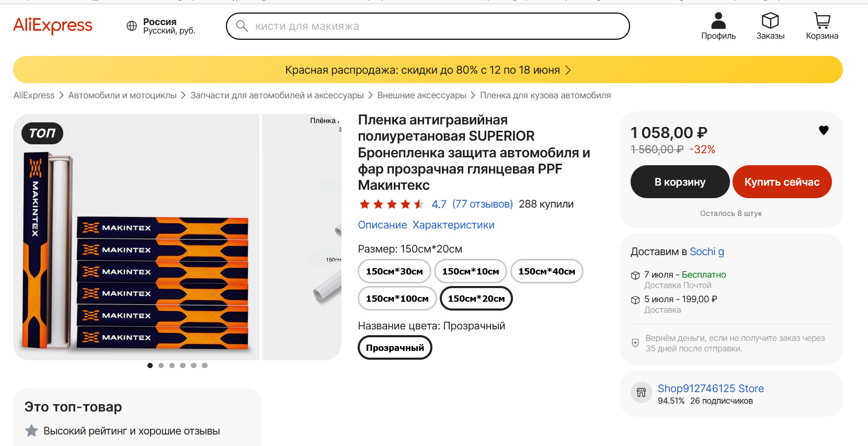The height and width of the screenshot is (446, 868).
Task: Open the Profile icon
Action: coord(718,21)
